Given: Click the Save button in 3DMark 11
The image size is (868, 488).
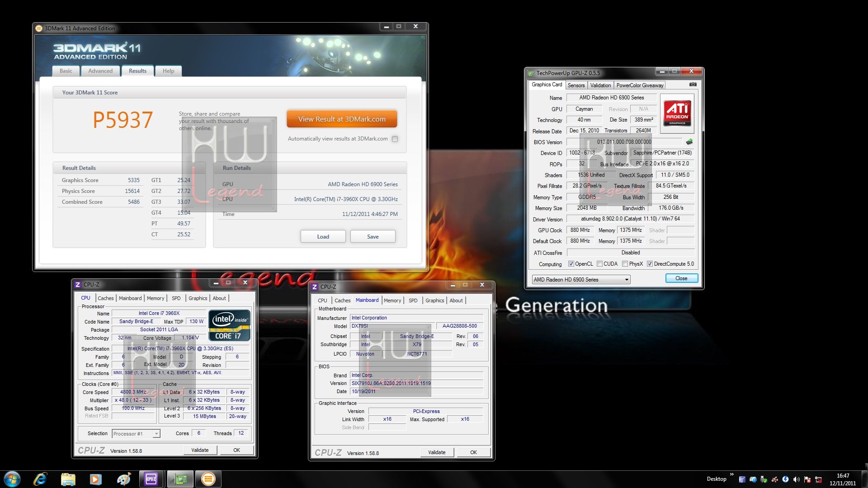Looking at the screenshot, I should 373,236.
